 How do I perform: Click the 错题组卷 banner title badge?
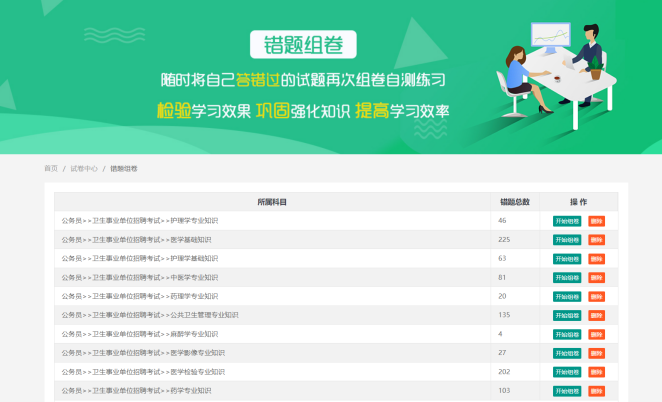pos(302,45)
